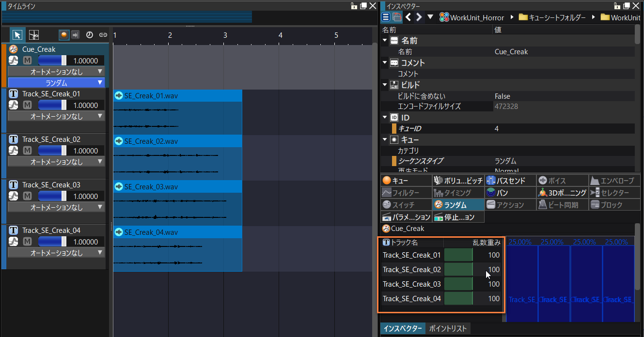Adjust Cue_Creak volume slider

[x=52, y=61]
